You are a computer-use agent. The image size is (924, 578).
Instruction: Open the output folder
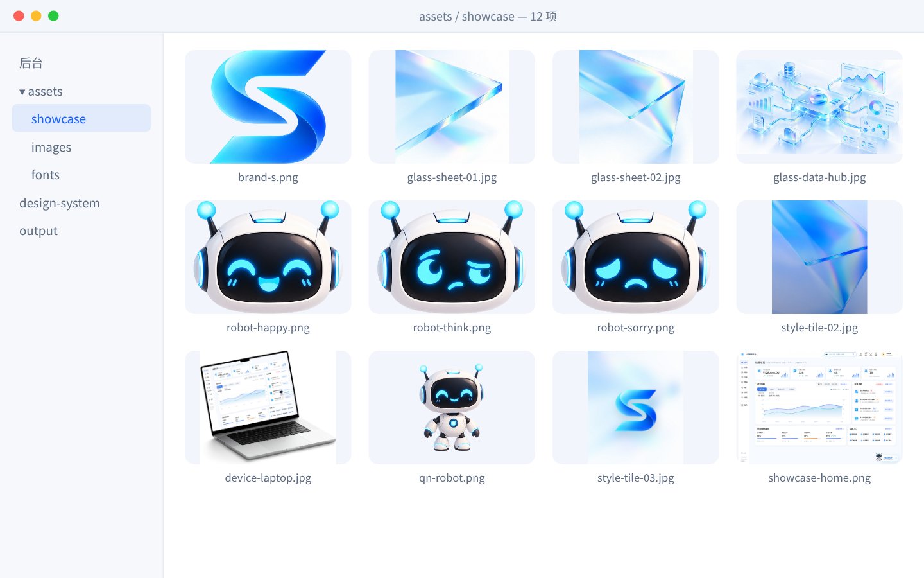(x=38, y=231)
